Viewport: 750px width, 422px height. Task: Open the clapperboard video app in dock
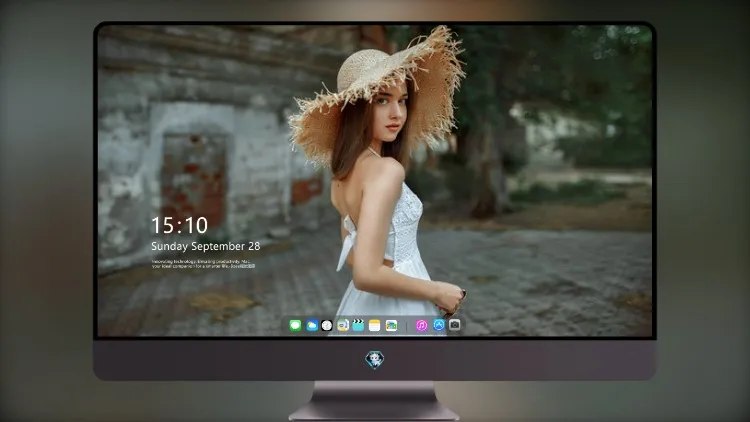tap(358, 325)
